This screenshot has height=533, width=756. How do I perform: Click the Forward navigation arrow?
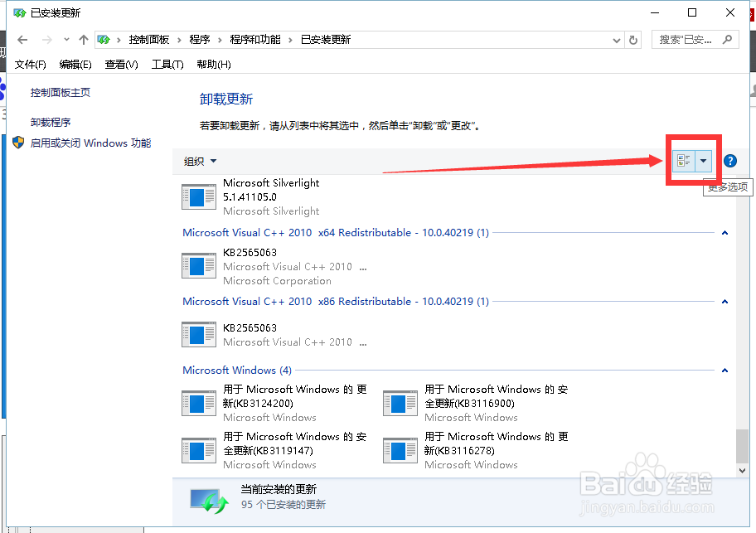point(46,40)
